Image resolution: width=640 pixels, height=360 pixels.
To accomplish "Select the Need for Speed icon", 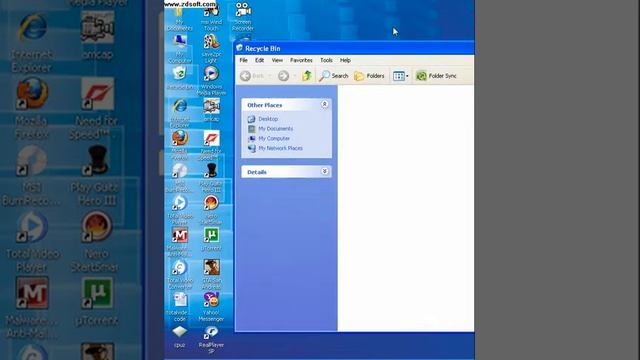I will (211, 146).
